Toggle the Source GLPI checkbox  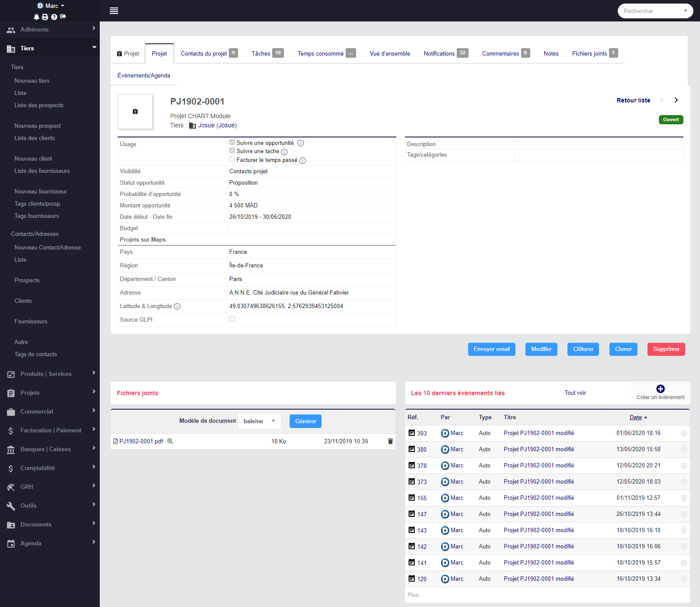click(232, 319)
